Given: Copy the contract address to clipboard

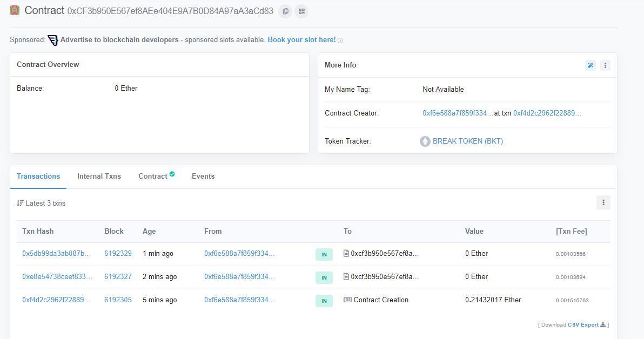Looking at the screenshot, I should click(x=285, y=11).
